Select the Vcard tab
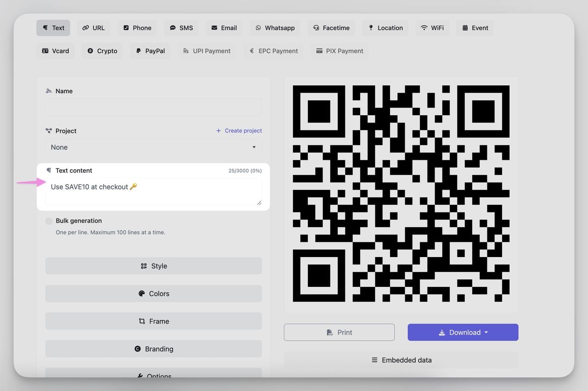This screenshot has width=588, height=391. [x=56, y=51]
